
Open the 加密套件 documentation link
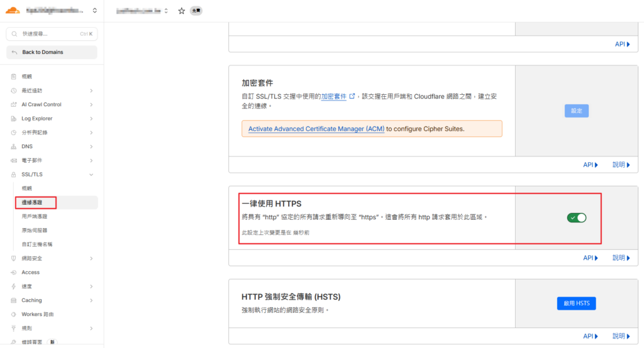point(333,96)
